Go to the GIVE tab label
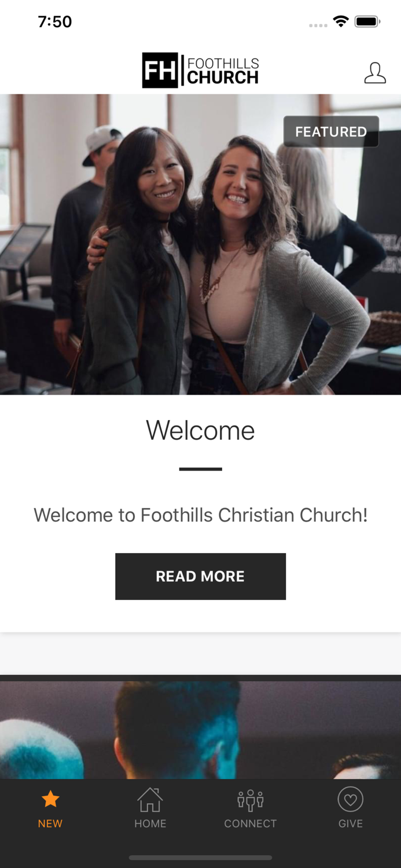This screenshot has width=401, height=868. 351,823
